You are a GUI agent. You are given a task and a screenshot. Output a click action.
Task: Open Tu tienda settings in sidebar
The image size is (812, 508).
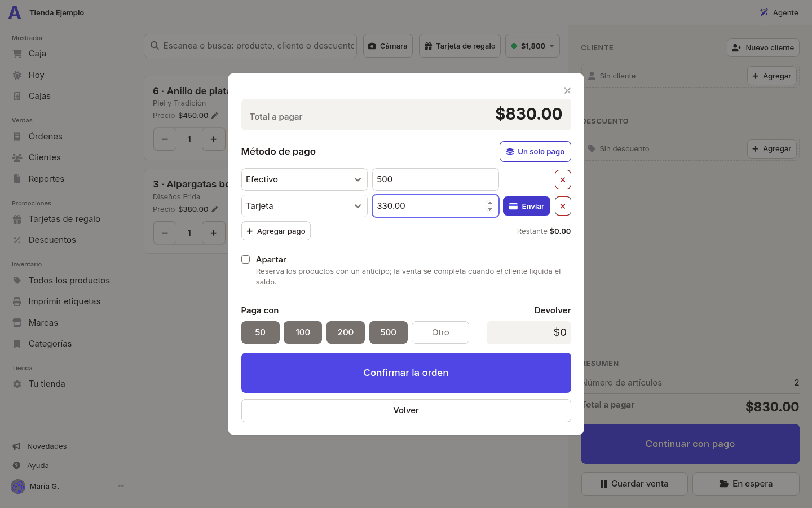pos(68,384)
